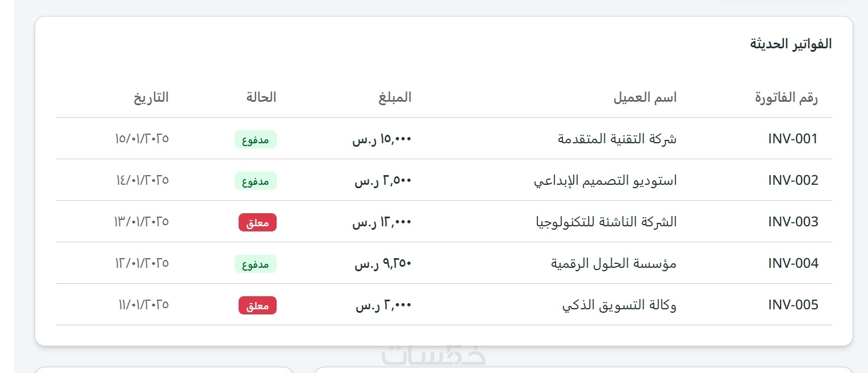
Task: Sort by the المبلغ column header
Action: pos(395,97)
